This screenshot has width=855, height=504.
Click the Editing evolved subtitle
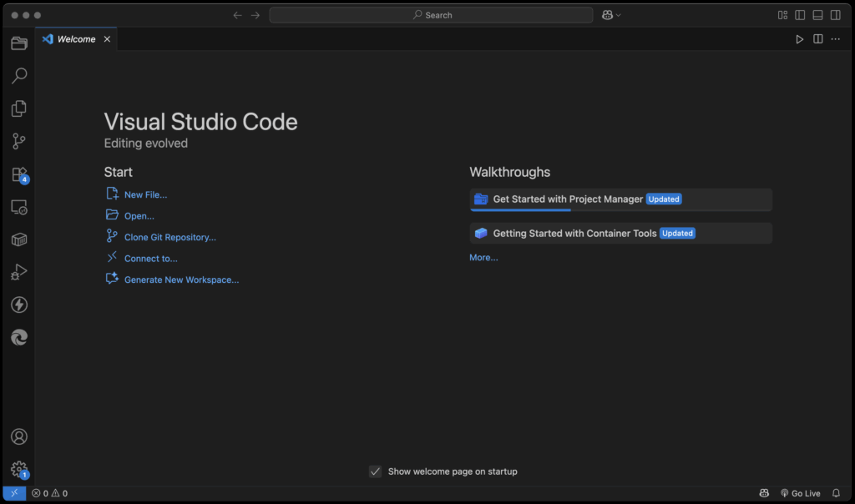coord(145,144)
